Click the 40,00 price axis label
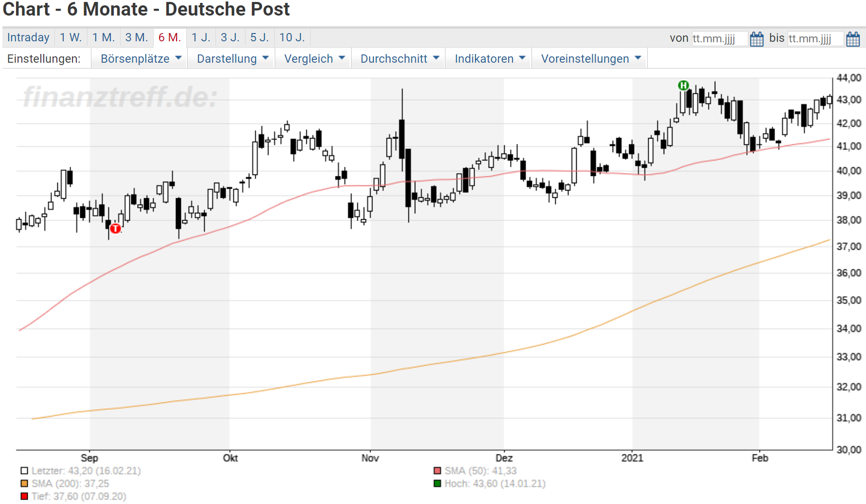The image size is (866, 504). pyautogui.click(x=849, y=171)
